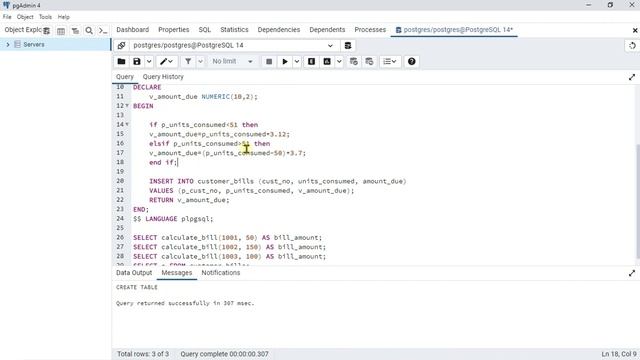Select the postgres/postgres@PostgreSQL 14* query tab
Image resolution: width=640 pixels, height=360 pixels.
click(x=454, y=30)
